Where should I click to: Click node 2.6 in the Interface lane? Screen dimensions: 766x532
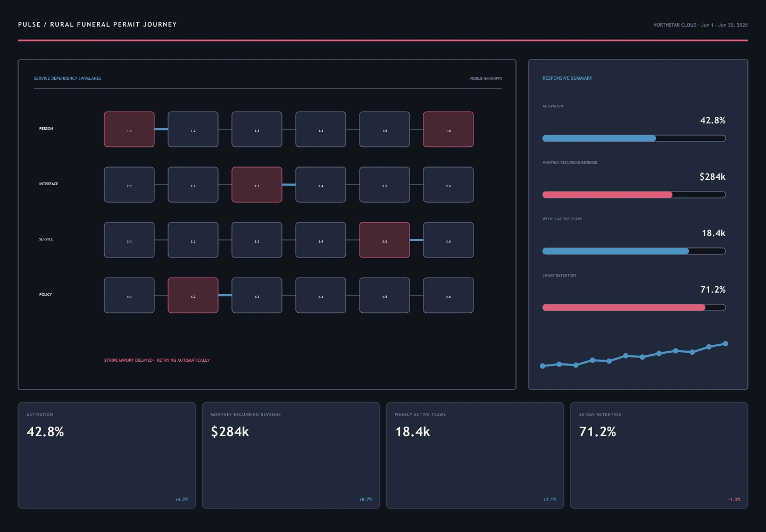coord(448,185)
